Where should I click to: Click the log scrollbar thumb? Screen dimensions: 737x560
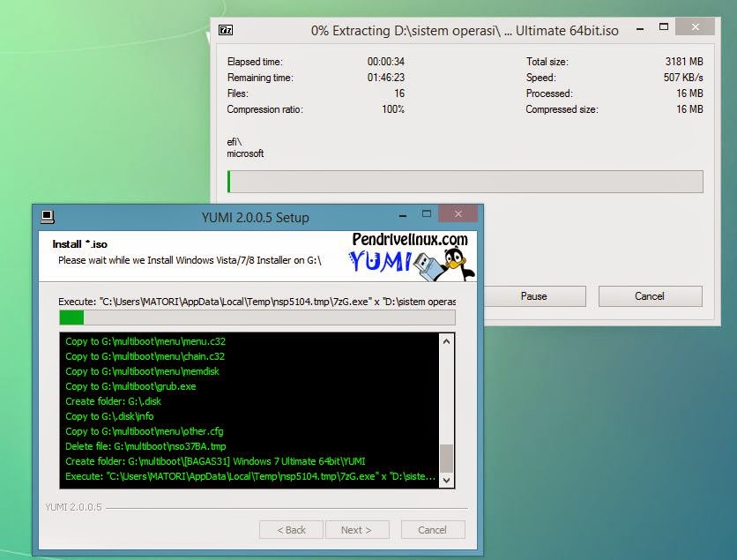pyautogui.click(x=447, y=459)
